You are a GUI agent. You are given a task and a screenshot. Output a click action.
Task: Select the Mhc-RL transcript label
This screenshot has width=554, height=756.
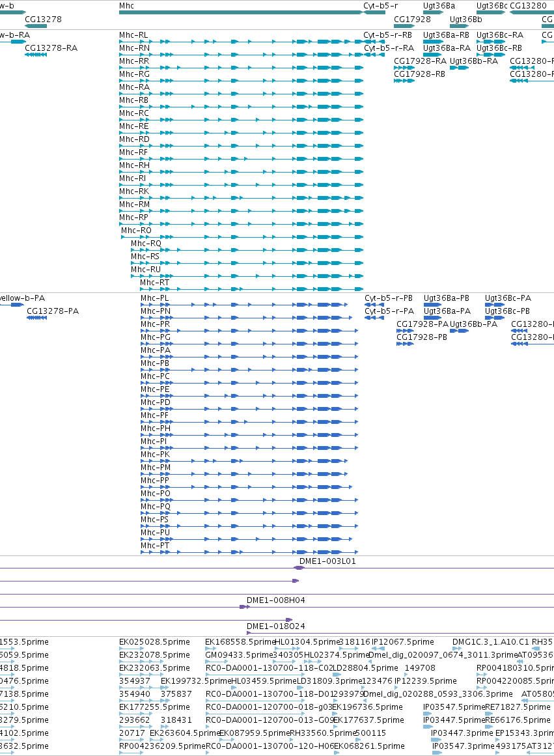[x=133, y=35]
